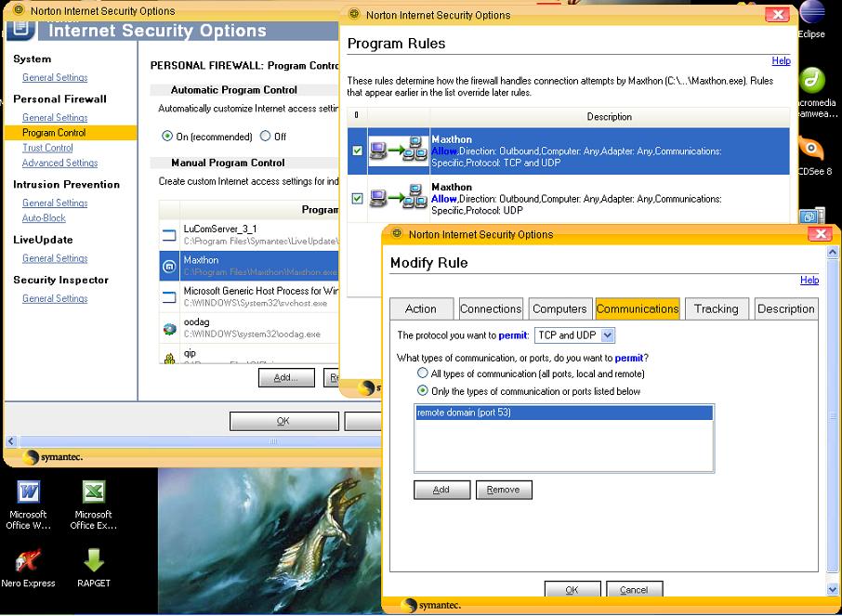842x616 pixels.
Task: Click the oodag program icon
Action: coord(170,328)
